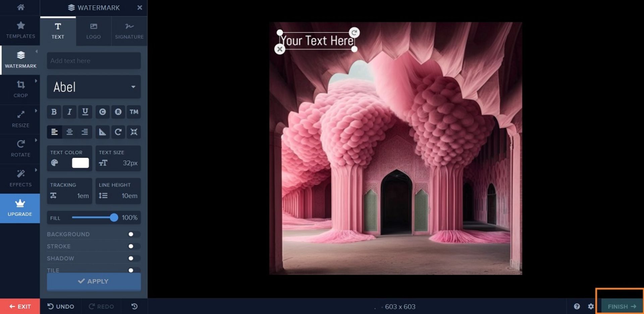The width and height of the screenshot is (644, 314).
Task: Insert the TM trademark symbol
Action: [x=134, y=112]
